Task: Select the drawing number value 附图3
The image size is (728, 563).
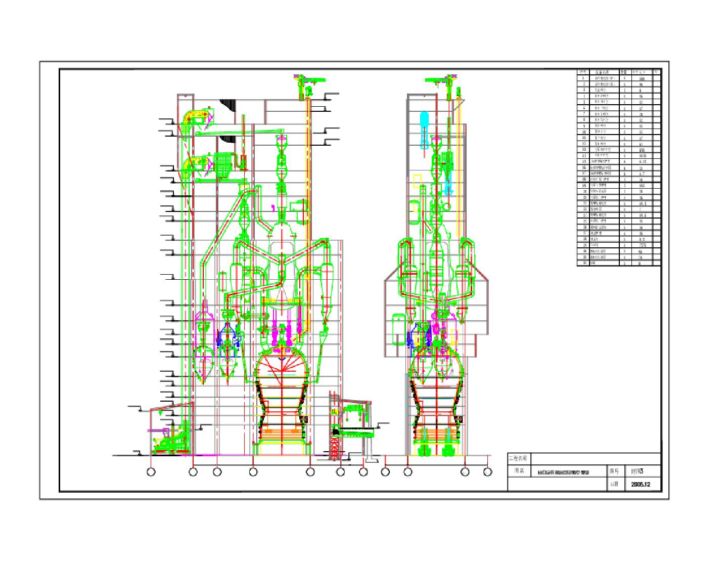Action: point(637,471)
